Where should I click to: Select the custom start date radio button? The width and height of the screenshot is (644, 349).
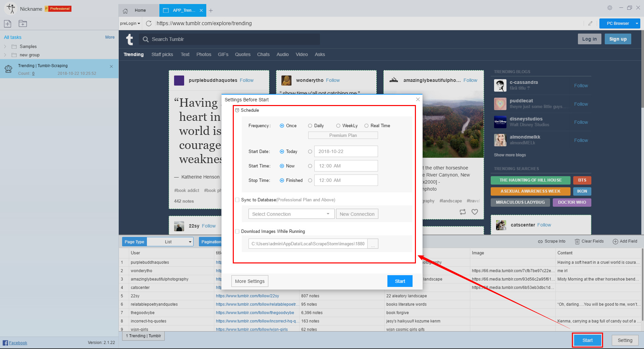[310, 152]
